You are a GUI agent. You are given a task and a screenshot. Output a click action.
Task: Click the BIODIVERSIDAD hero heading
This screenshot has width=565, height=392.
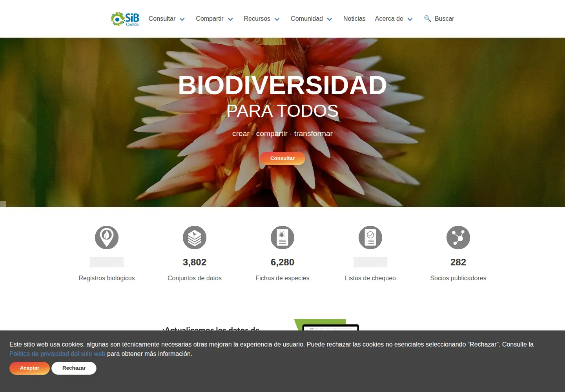click(x=282, y=85)
